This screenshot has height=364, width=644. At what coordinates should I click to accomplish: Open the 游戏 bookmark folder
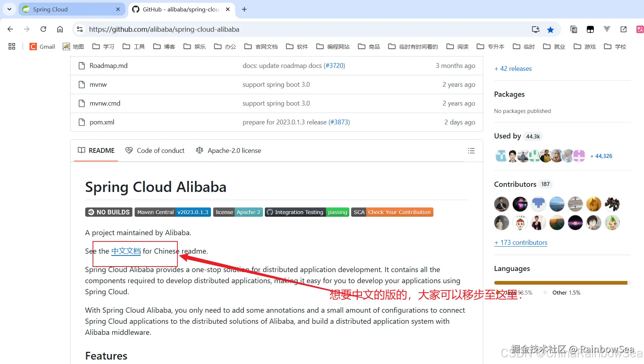(585, 47)
